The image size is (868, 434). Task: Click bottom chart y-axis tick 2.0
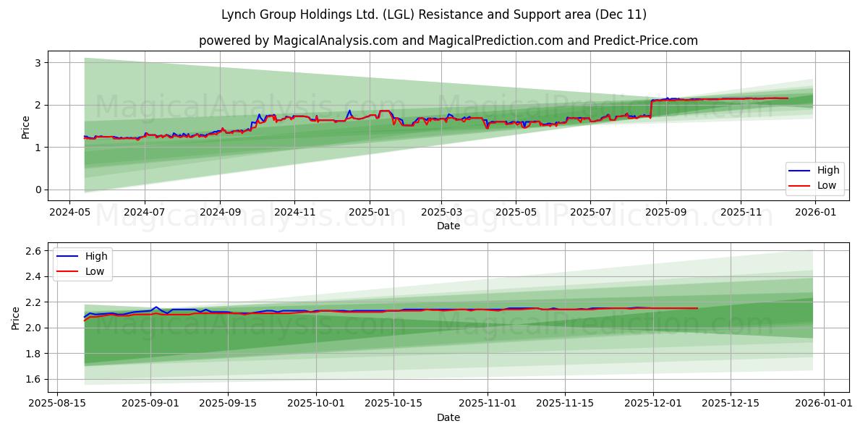(34, 328)
